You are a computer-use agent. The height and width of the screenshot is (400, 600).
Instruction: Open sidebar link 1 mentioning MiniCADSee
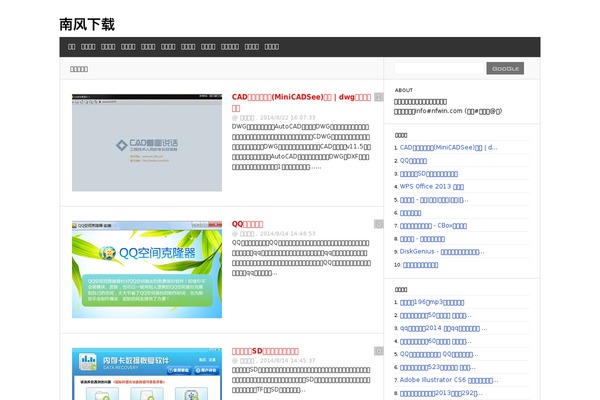tap(448, 147)
